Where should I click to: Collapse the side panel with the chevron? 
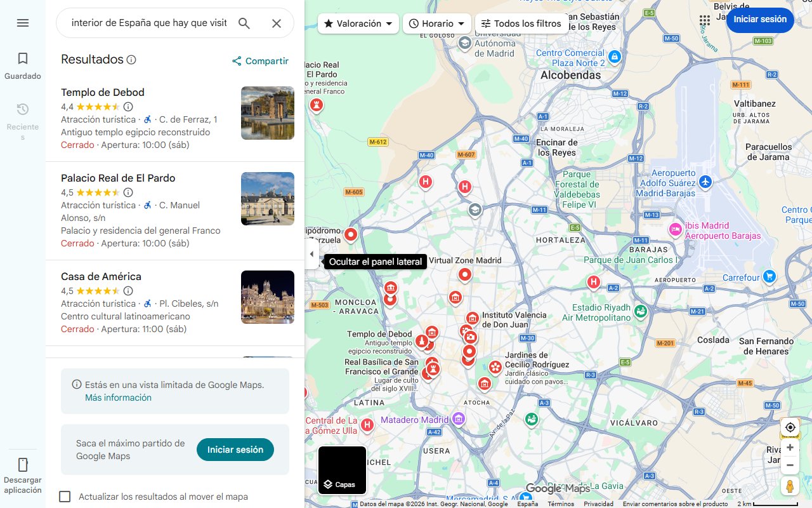coord(311,253)
